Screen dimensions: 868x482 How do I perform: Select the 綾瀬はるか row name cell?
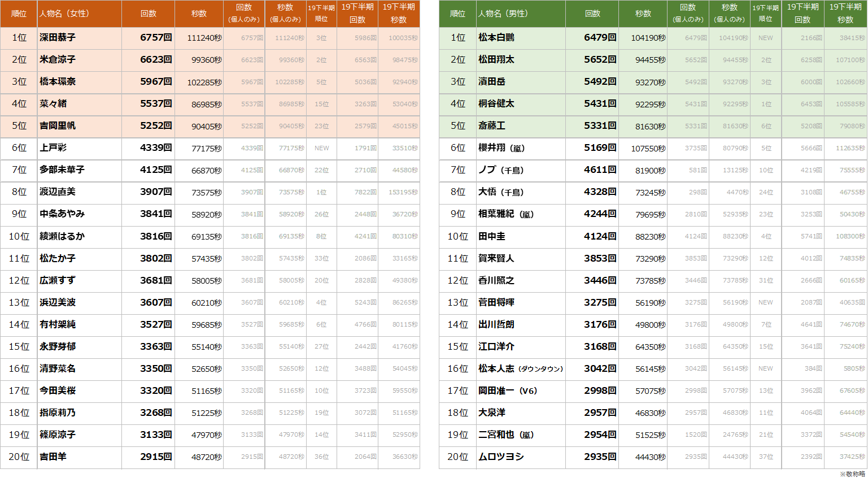62,236
